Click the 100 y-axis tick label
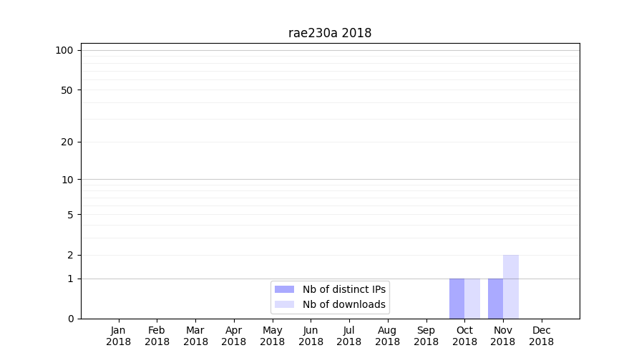 point(64,50)
